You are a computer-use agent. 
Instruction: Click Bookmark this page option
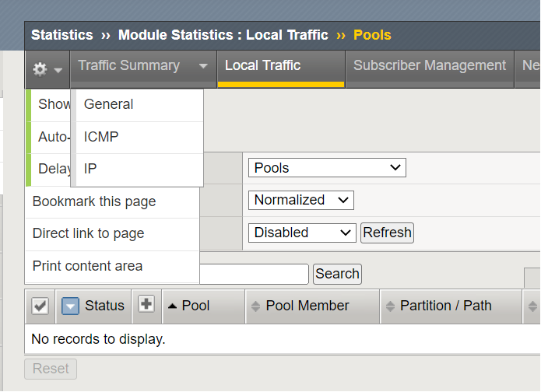94,201
